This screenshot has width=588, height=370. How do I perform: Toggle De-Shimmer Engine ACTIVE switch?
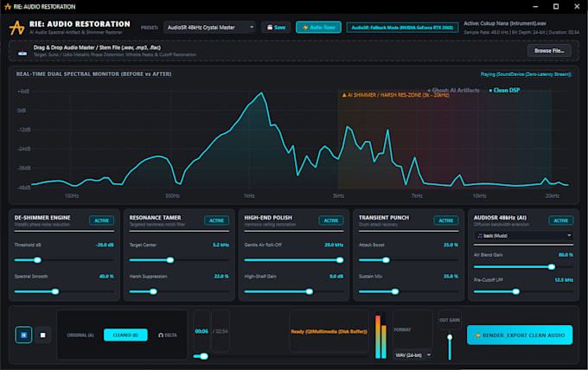pyautogui.click(x=102, y=220)
